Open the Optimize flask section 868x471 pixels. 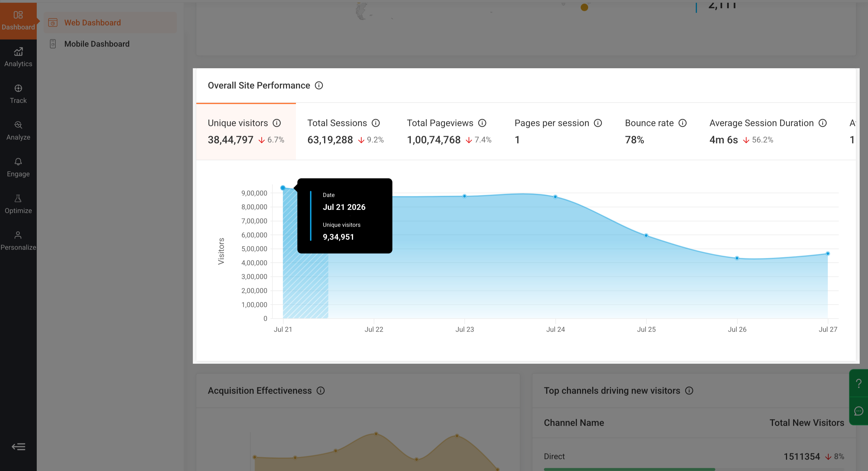coord(18,204)
